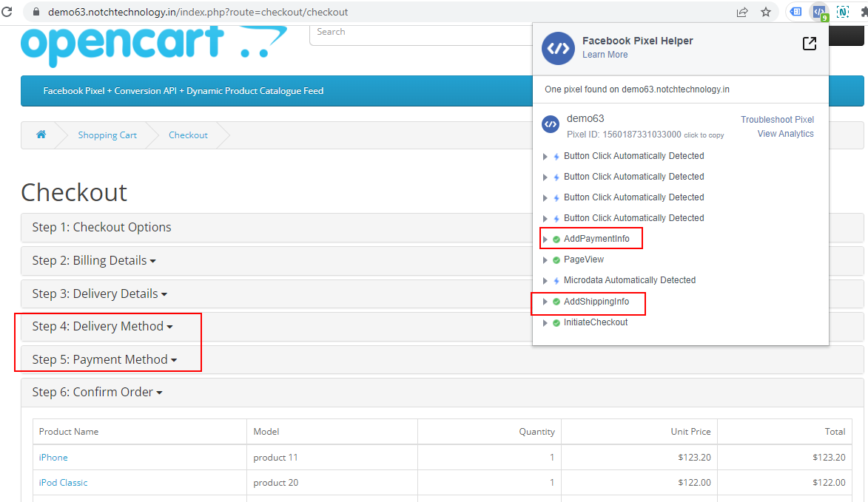Screen dimensions: 868x502
Task: Click the lightning icon beside Microdata Automatically Detected
Action: tap(556, 280)
